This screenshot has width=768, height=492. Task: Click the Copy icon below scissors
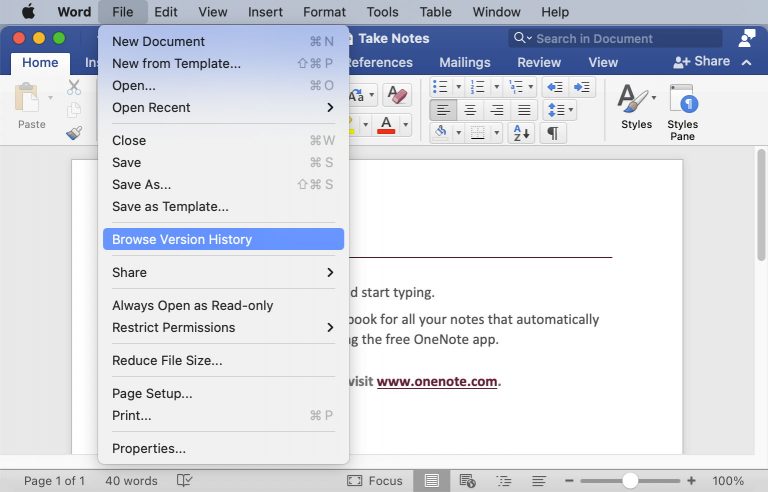pos(73,110)
